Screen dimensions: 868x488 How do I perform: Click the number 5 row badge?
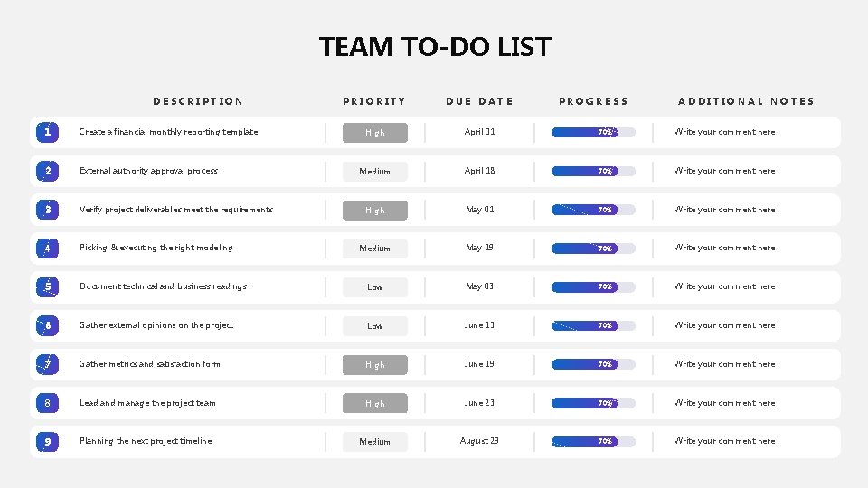[48, 286]
